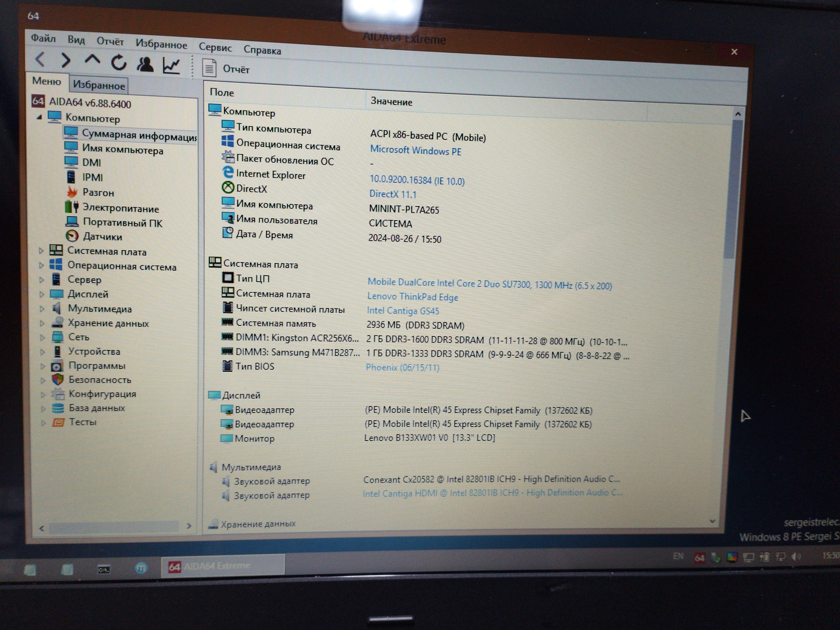Open the Microsoft Windows PE link
The height and width of the screenshot is (630, 840).
[x=416, y=150]
